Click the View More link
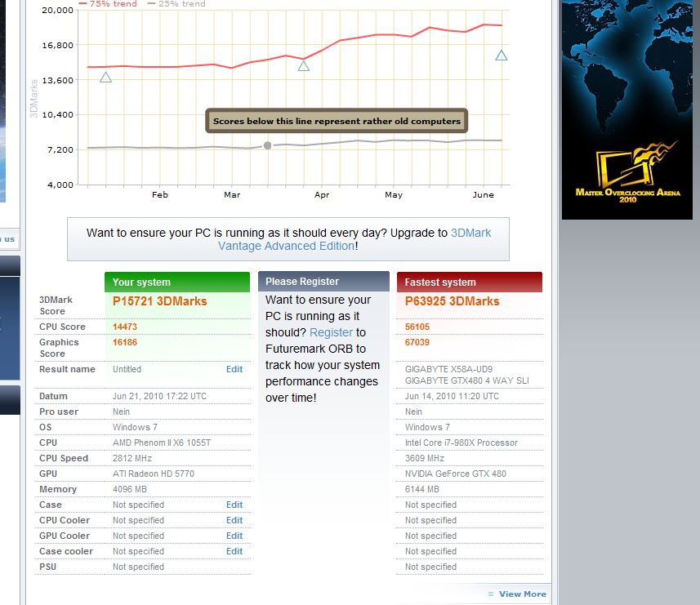 point(522,594)
